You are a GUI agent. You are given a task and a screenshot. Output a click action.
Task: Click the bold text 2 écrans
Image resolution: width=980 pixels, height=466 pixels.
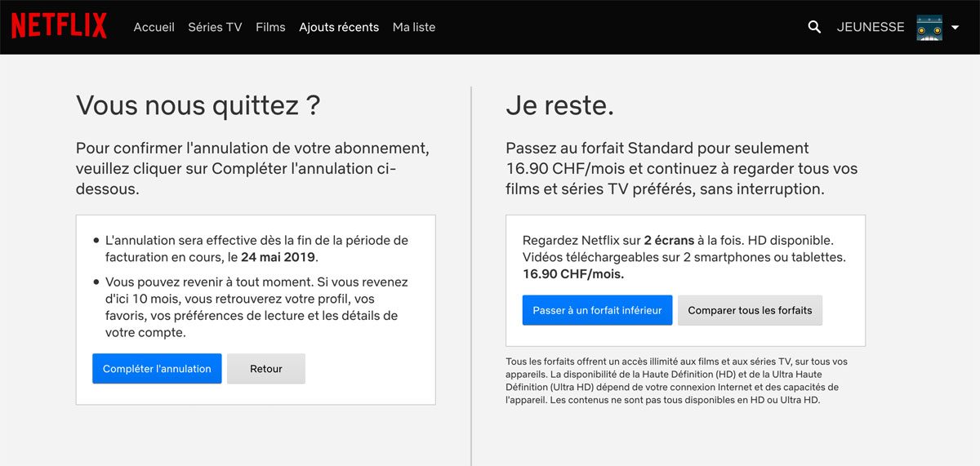(669, 241)
